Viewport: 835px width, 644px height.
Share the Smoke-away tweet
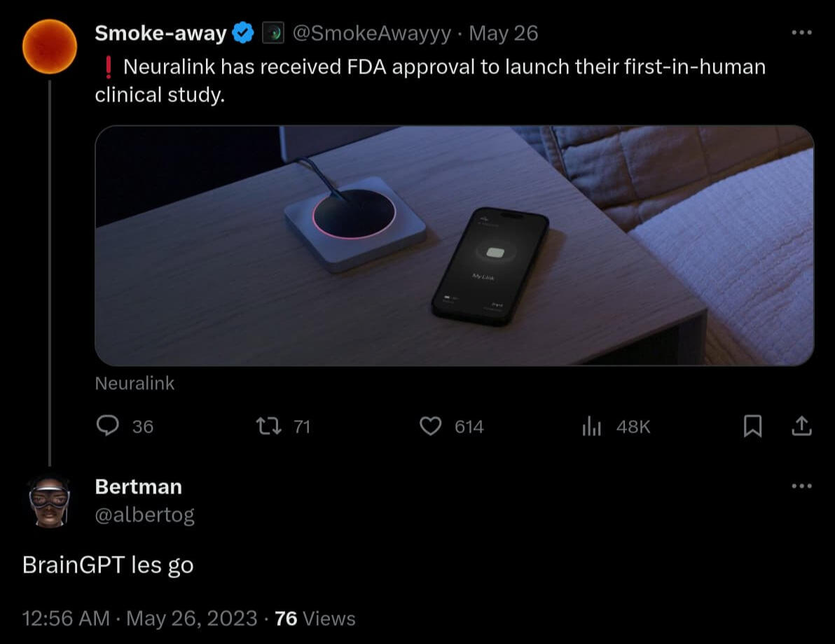(x=801, y=426)
